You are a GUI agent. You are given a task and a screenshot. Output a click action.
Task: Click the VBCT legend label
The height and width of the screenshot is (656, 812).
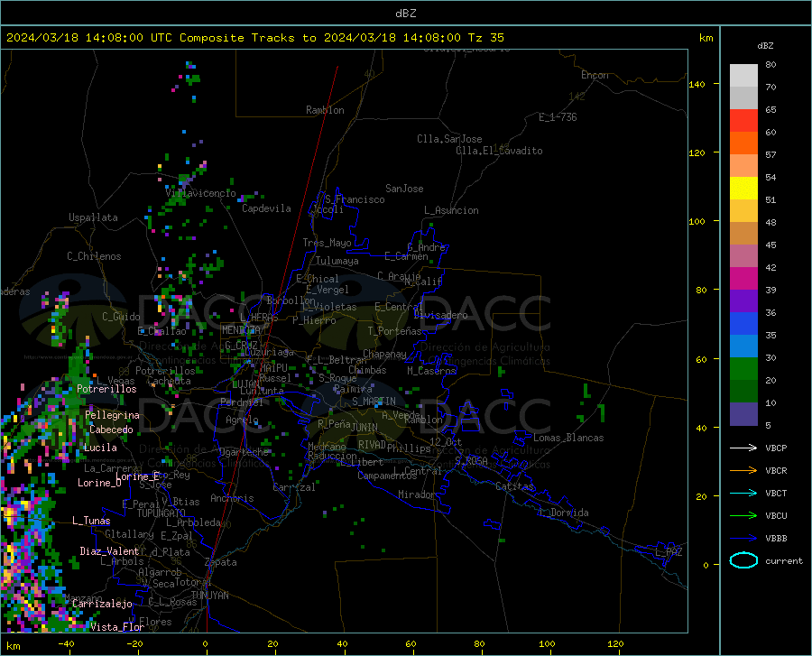(776, 494)
